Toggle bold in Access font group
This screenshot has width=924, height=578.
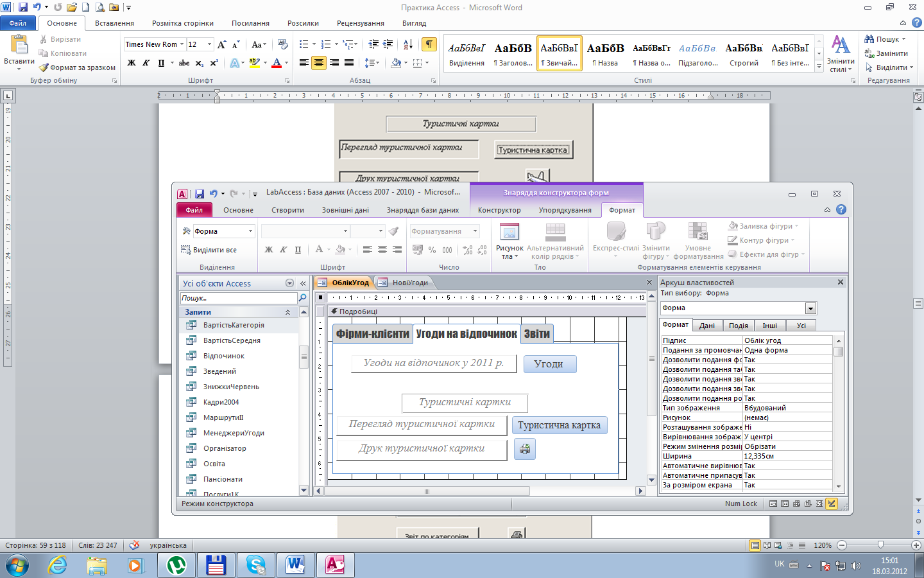(269, 250)
